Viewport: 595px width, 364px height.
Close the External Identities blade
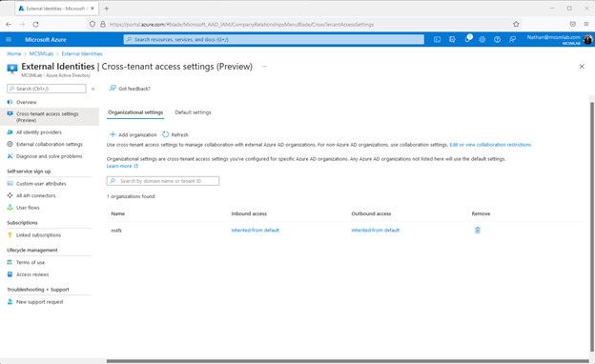coord(582,67)
